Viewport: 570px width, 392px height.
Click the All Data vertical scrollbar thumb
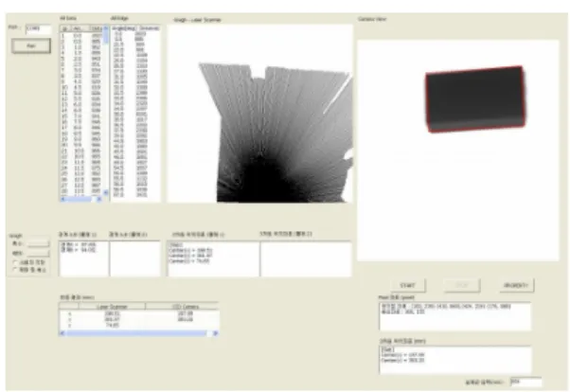(106, 37)
